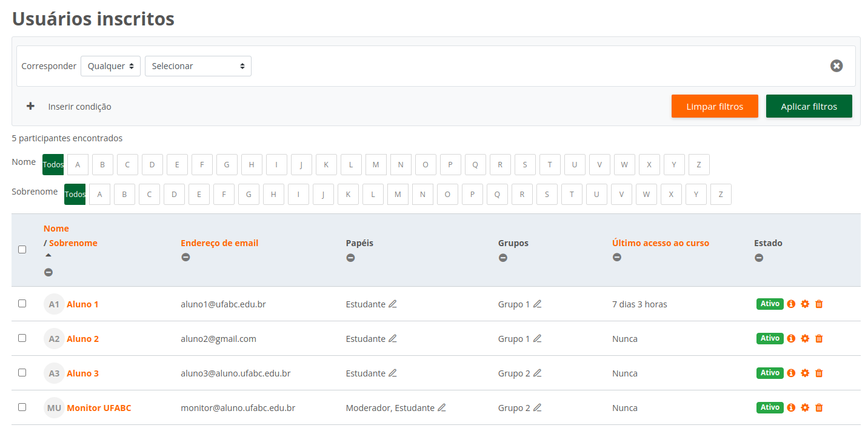Hide the Estado column
This screenshot has height=428, width=868.
(759, 258)
